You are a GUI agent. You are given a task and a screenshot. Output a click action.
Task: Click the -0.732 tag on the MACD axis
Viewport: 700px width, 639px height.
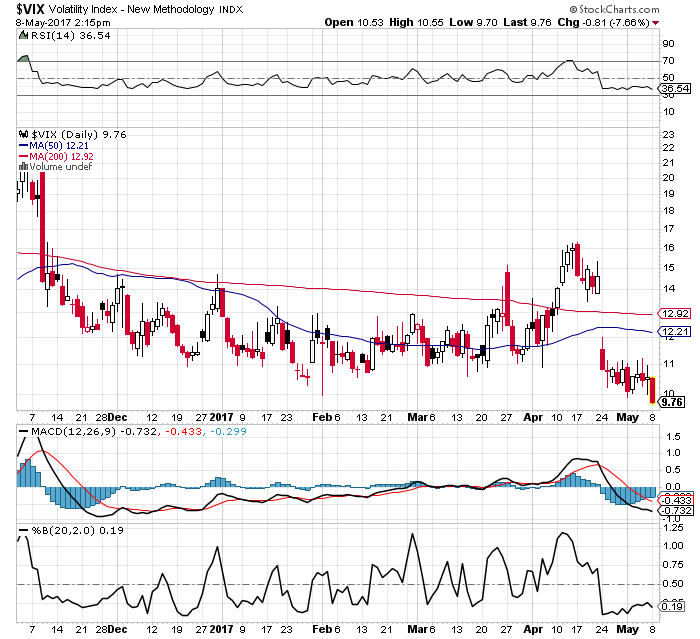coord(676,510)
